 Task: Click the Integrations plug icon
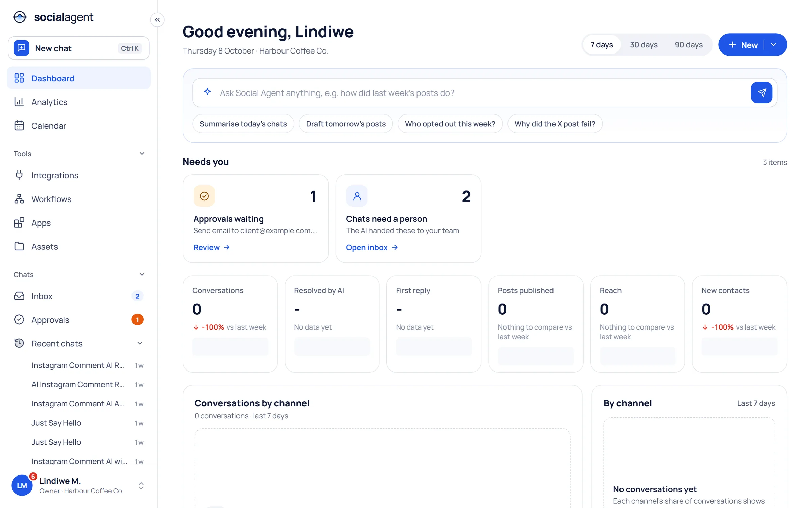[19, 175]
